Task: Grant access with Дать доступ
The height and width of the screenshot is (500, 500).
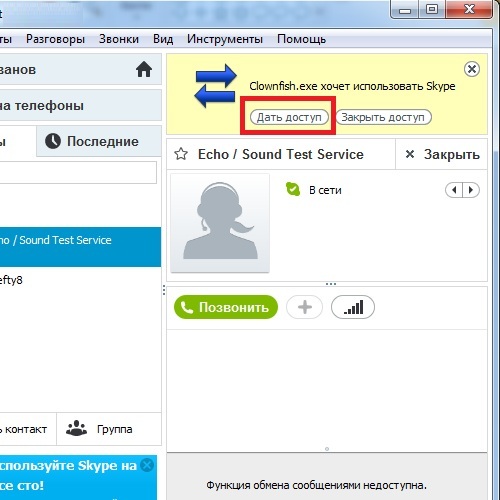Action: click(x=289, y=117)
